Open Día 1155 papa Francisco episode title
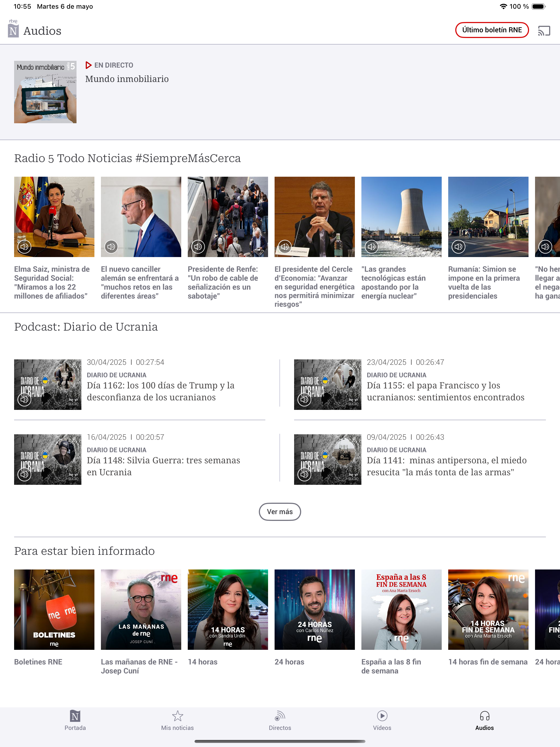The image size is (560, 747). [x=446, y=391]
